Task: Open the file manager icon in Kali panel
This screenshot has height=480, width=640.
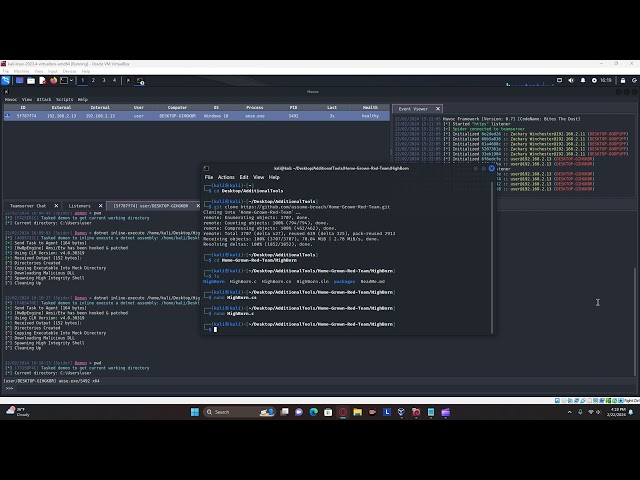Action: [x=31, y=81]
